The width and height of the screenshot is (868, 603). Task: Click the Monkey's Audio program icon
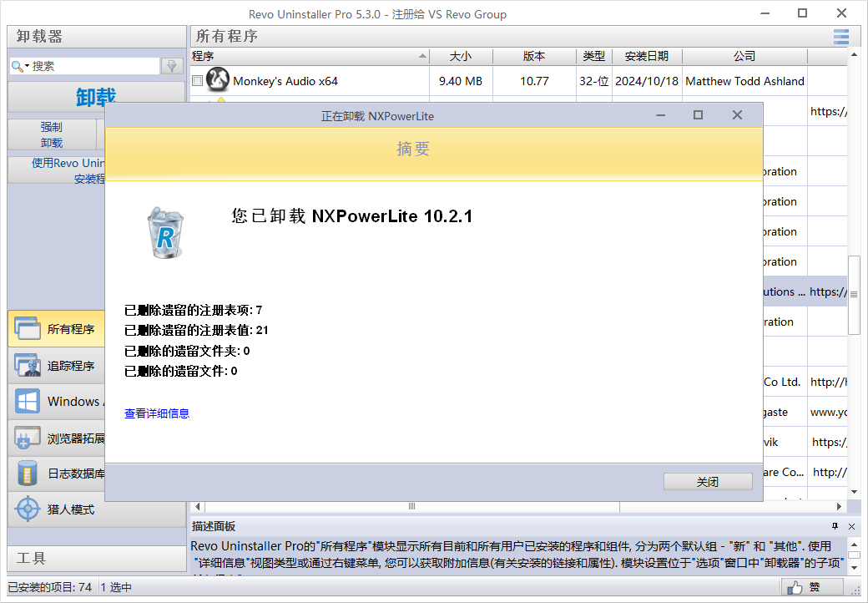coord(218,80)
